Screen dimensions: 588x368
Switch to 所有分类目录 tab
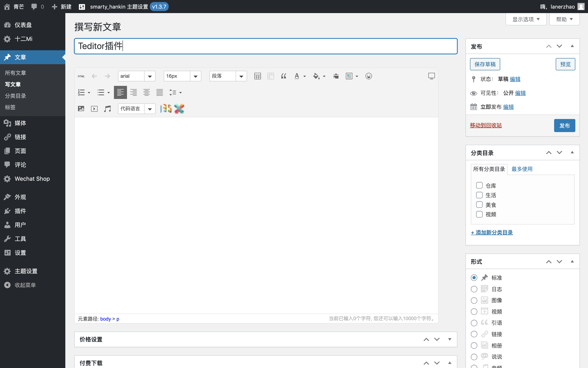pos(489,169)
